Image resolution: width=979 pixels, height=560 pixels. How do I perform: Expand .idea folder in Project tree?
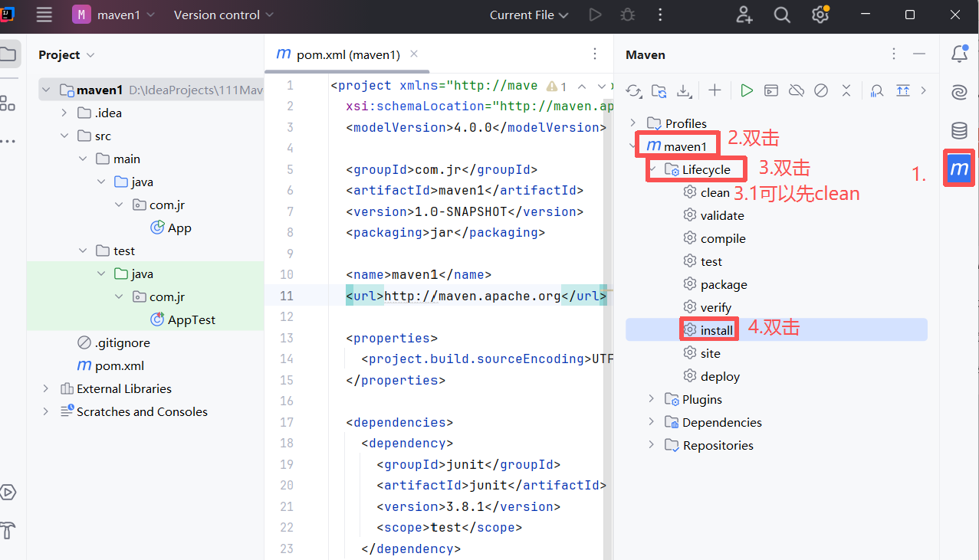pos(65,113)
